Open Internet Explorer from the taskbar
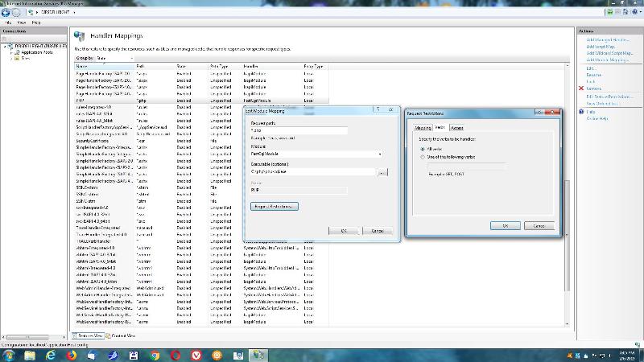This screenshot has height=362, width=644. pyautogui.click(x=51, y=354)
